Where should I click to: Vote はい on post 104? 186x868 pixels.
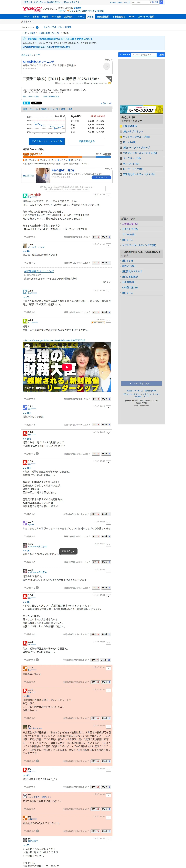[x=95, y=634]
